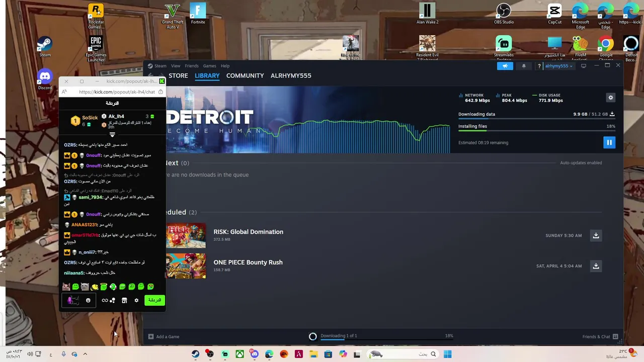Expand the alrhymy555 account dropdown
644x362 pixels.
(559, 66)
